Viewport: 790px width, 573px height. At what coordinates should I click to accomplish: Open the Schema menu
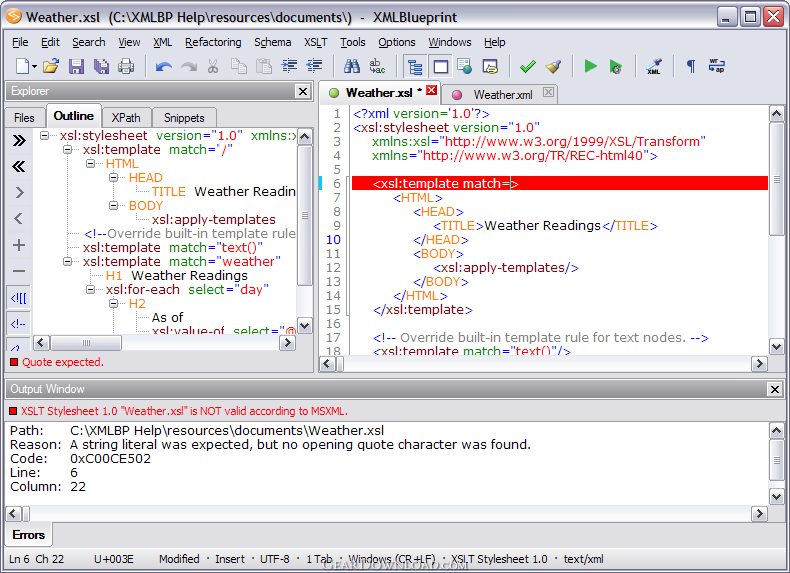click(x=273, y=42)
